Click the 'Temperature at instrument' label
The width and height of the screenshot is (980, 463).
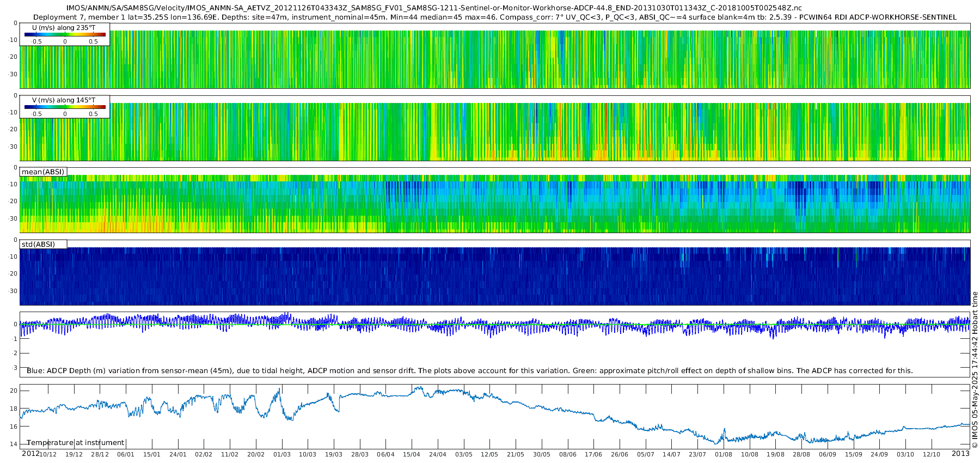point(76,443)
